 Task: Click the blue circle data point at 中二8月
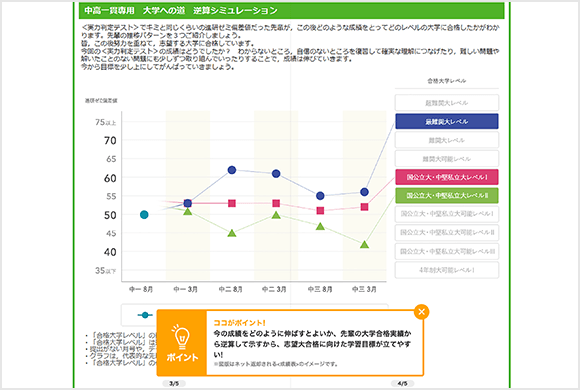click(232, 170)
